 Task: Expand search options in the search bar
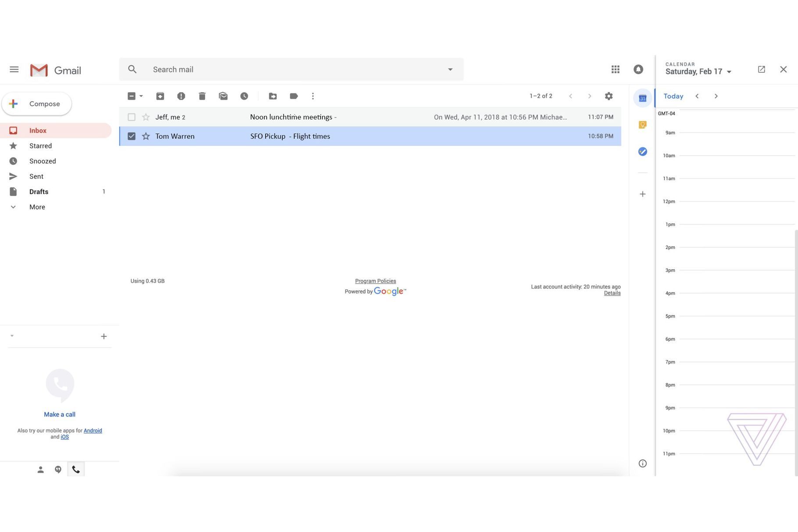tap(450, 69)
